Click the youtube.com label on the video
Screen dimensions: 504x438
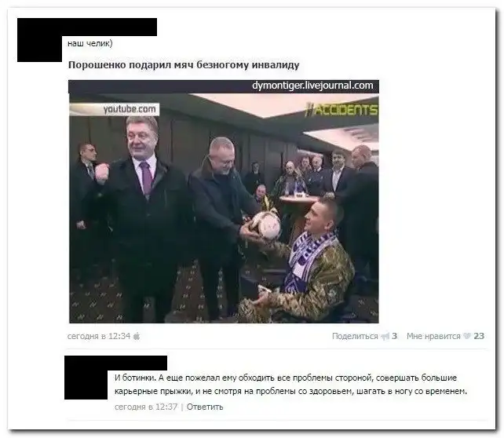pos(130,109)
